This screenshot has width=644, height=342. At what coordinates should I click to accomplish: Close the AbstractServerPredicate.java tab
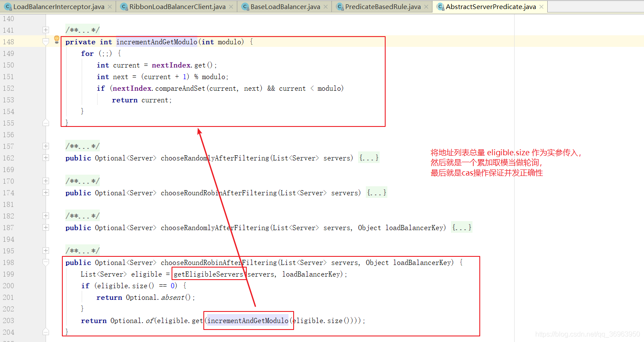tap(541, 7)
